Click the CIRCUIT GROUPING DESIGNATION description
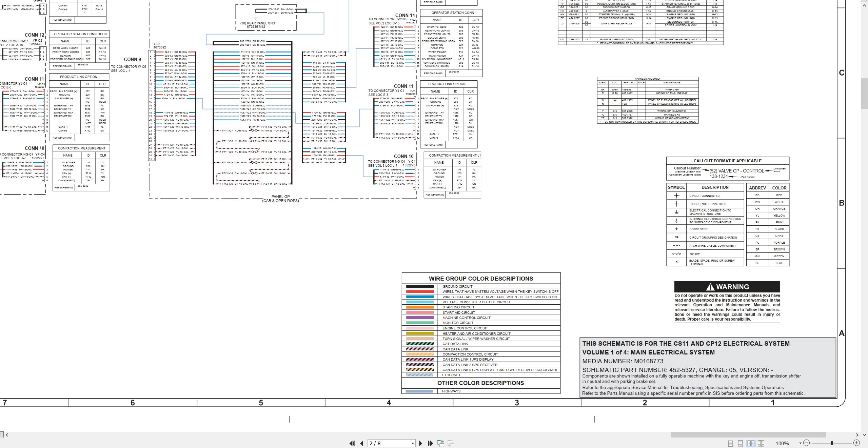Image resolution: width=868 pixels, height=448 pixels. 713,238
